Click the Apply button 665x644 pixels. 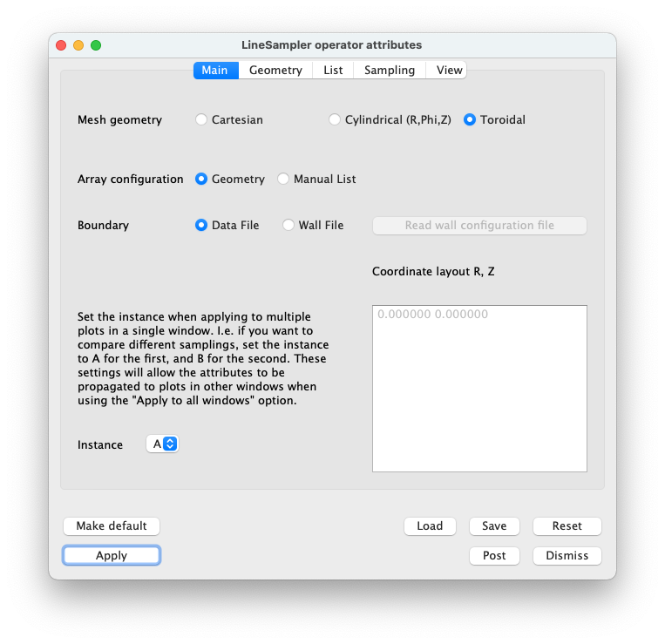(x=112, y=555)
